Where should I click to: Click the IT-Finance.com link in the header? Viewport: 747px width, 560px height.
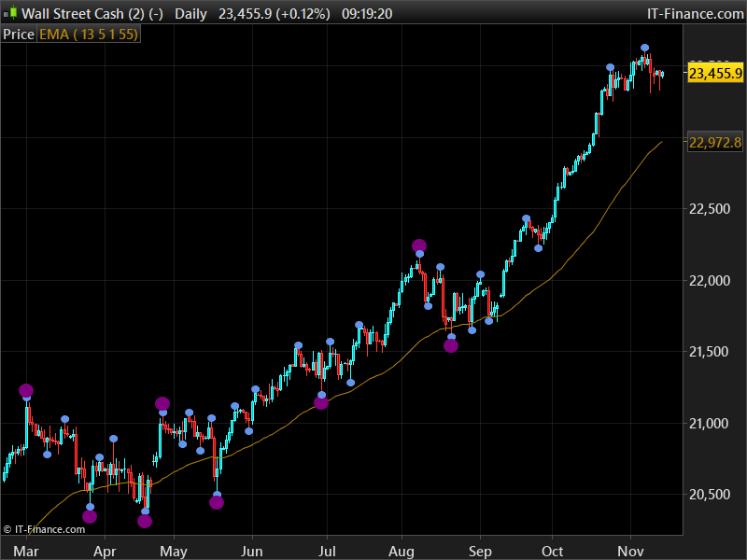tap(695, 14)
